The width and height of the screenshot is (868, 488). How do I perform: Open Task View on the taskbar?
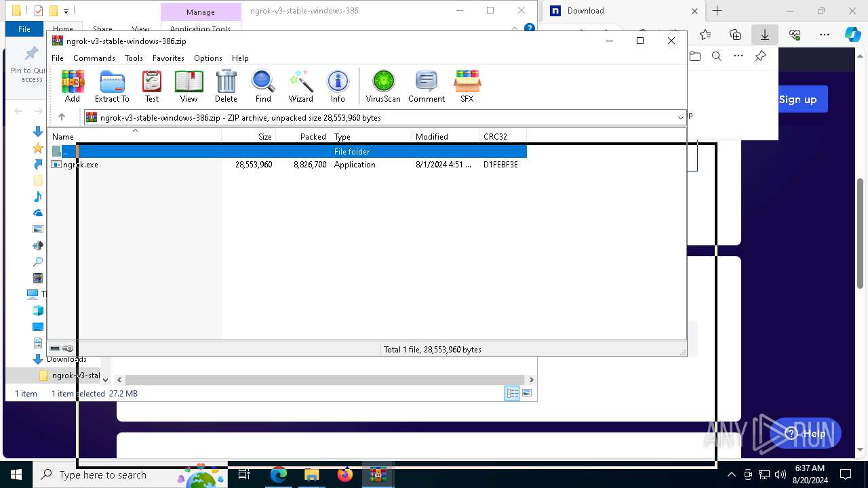(x=245, y=474)
